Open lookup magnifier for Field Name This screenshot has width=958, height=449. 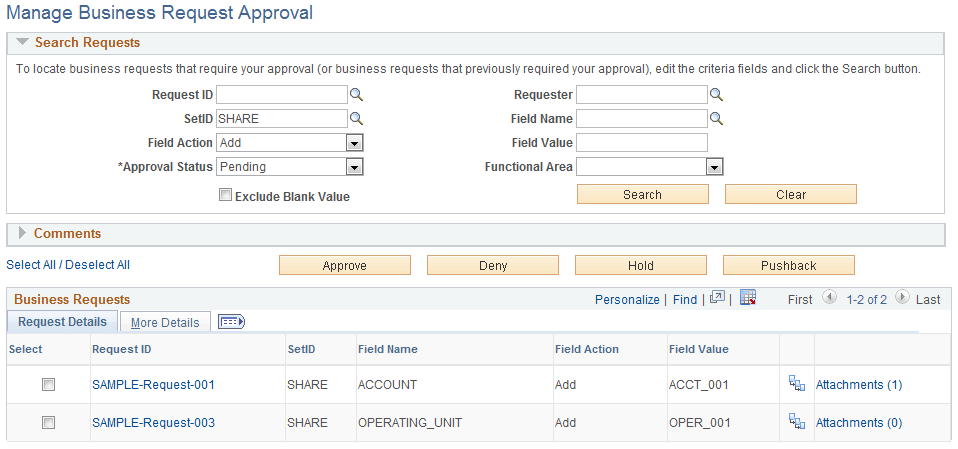(717, 119)
